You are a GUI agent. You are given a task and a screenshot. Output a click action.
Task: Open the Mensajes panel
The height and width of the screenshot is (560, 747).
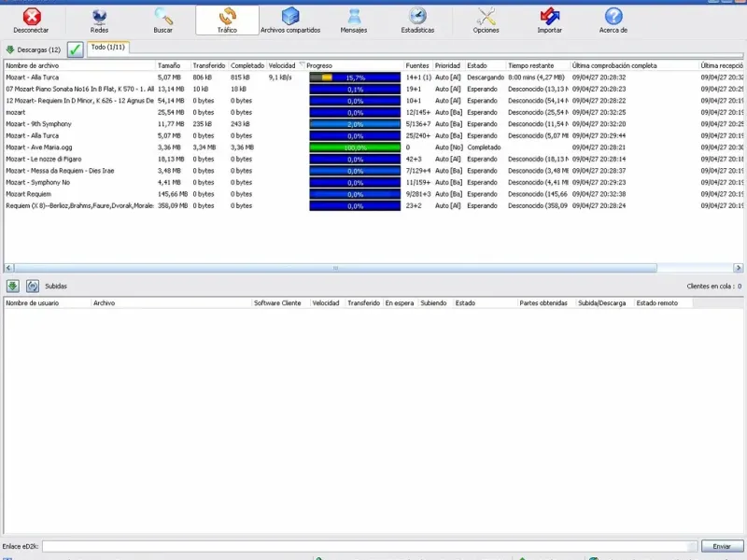[x=354, y=21]
